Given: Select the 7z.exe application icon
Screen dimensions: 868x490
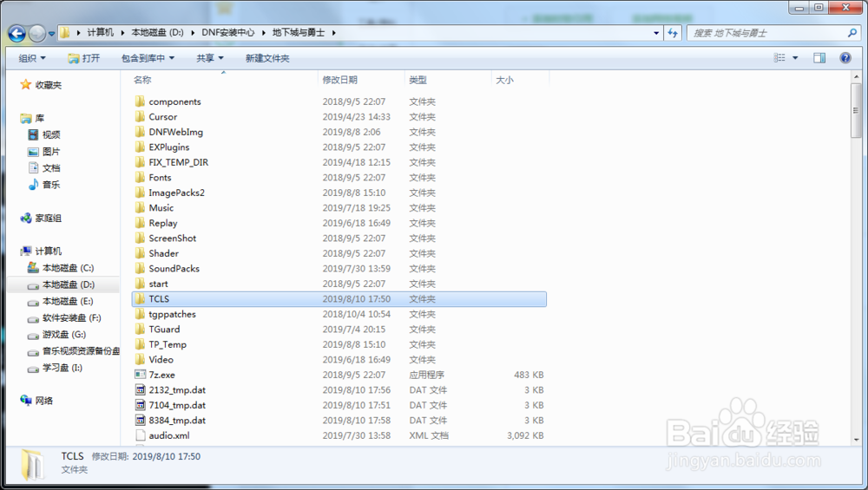Looking at the screenshot, I should tap(140, 375).
